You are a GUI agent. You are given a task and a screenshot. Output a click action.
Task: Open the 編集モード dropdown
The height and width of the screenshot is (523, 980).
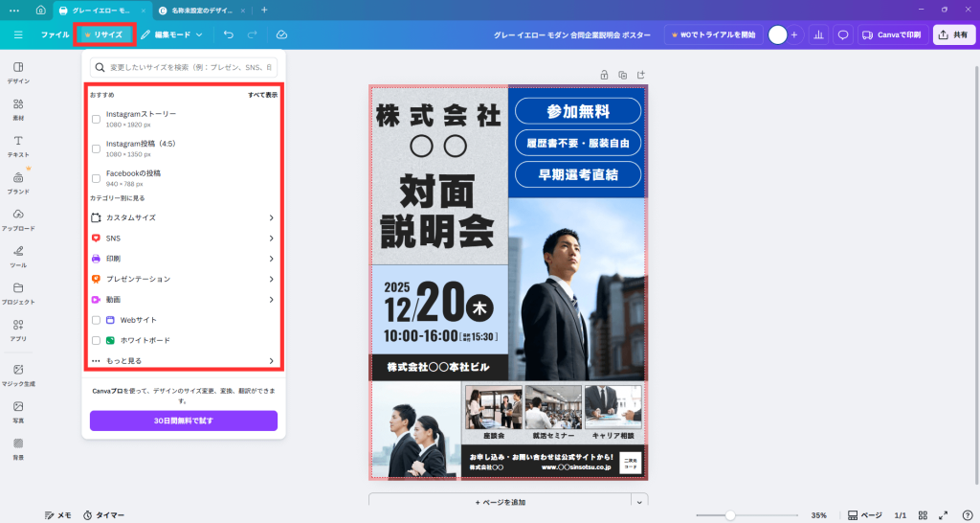point(172,34)
